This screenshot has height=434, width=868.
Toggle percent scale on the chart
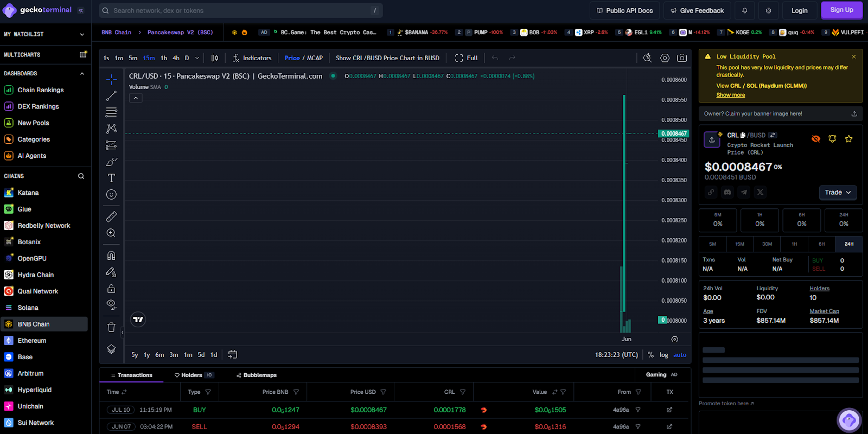pyautogui.click(x=650, y=355)
